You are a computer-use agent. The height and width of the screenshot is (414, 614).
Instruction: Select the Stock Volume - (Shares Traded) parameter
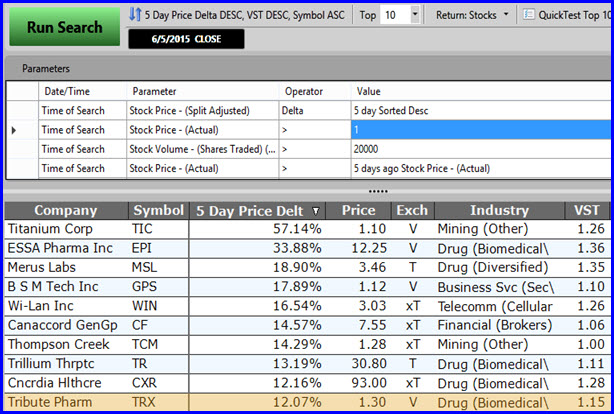pyautogui.click(x=202, y=149)
